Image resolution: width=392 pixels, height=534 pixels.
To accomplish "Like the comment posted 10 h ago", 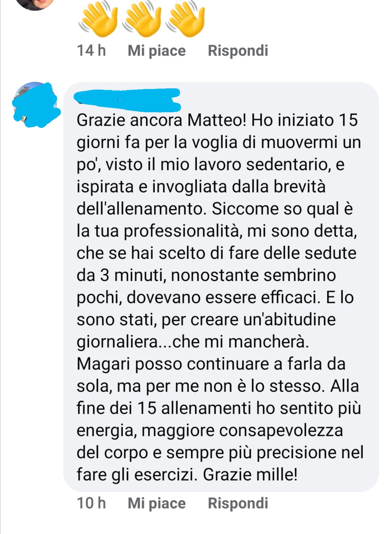I will (x=156, y=503).
